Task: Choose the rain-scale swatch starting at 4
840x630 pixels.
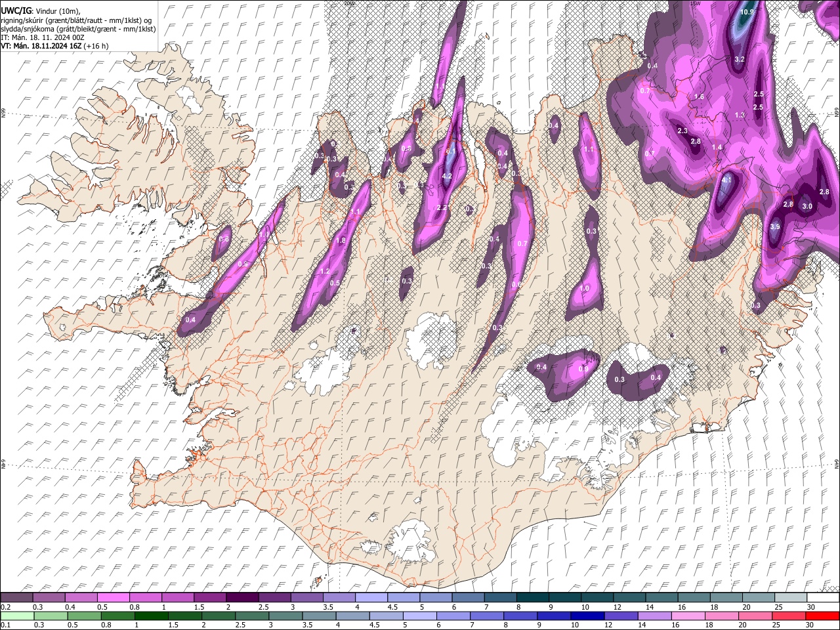Action: (x=352, y=616)
